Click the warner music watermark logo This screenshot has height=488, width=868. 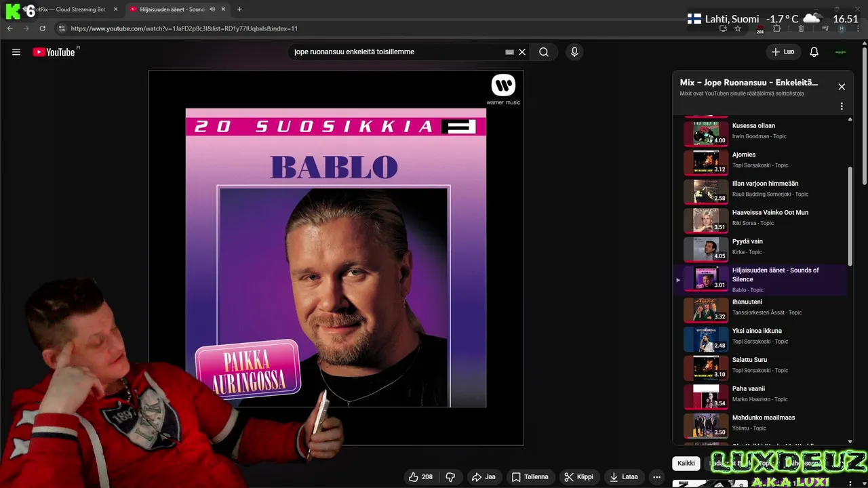point(503,90)
